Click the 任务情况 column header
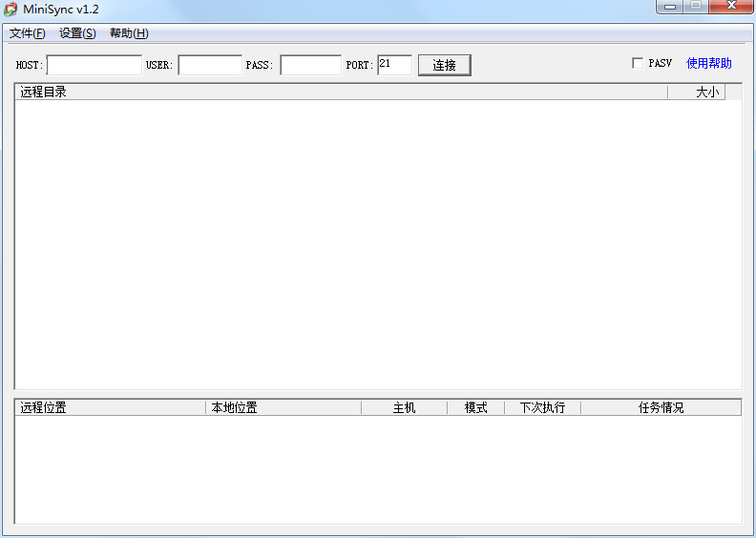The image size is (756, 538). click(x=661, y=407)
